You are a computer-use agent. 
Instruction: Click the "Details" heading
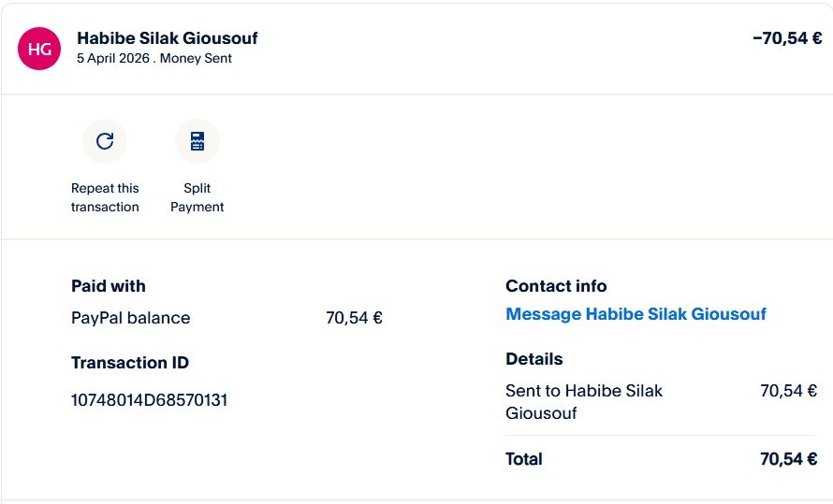pos(533,359)
